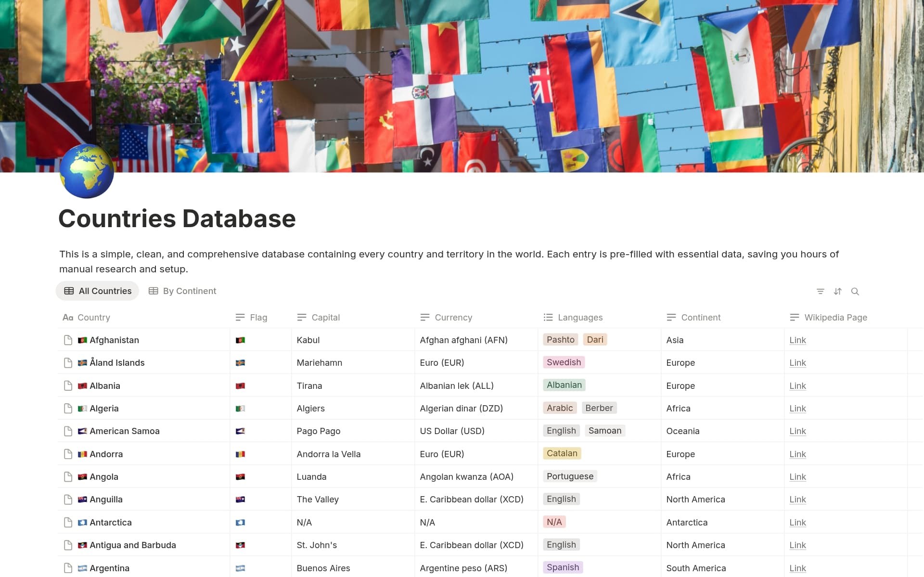Click the property icon on Wikipedia Page column
Viewport: 924px width, 577px height.
pos(794,317)
